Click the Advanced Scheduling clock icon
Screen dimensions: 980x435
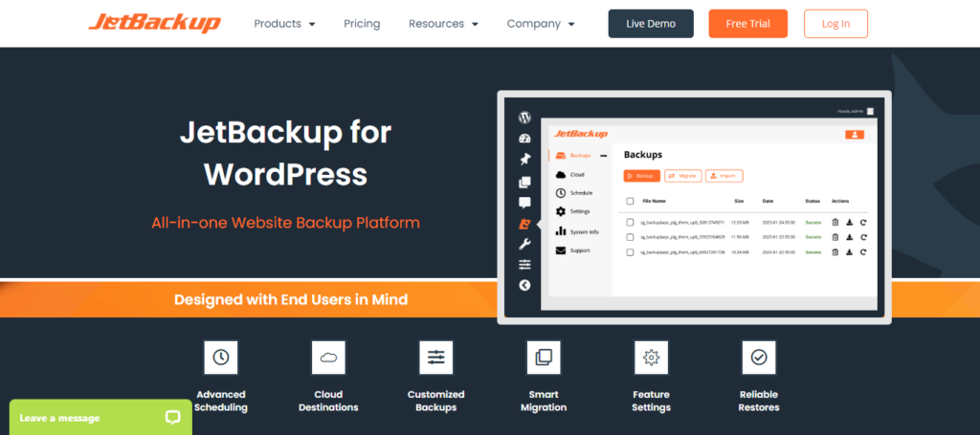[x=221, y=357]
